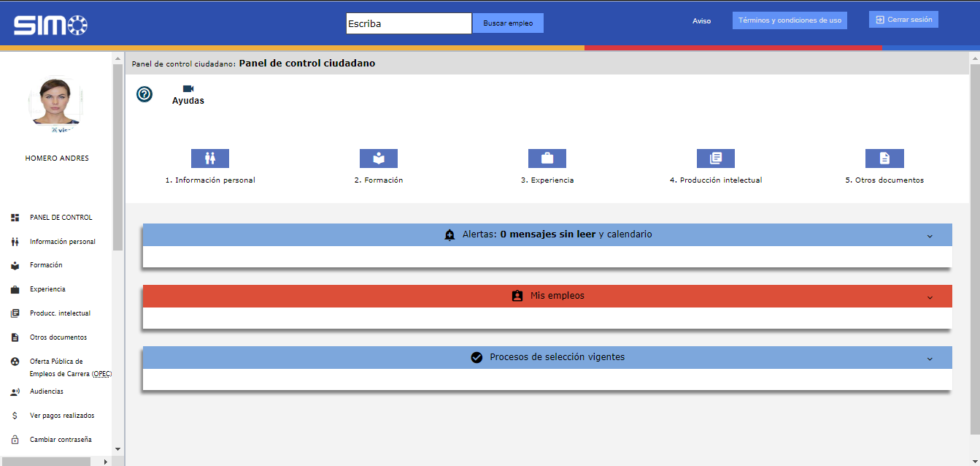This screenshot has height=466, width=980.
Task: Click the SIMO logo
Action: 50,26
